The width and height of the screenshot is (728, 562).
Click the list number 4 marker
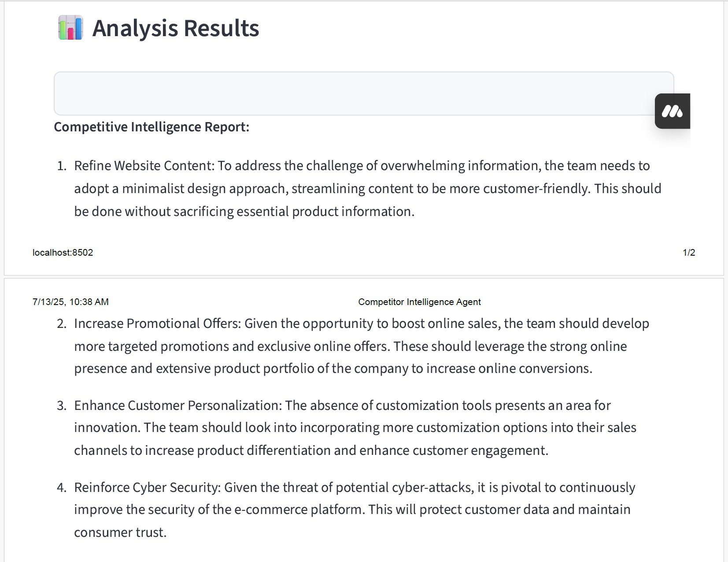pyautogui.click(x=62, y=488)
